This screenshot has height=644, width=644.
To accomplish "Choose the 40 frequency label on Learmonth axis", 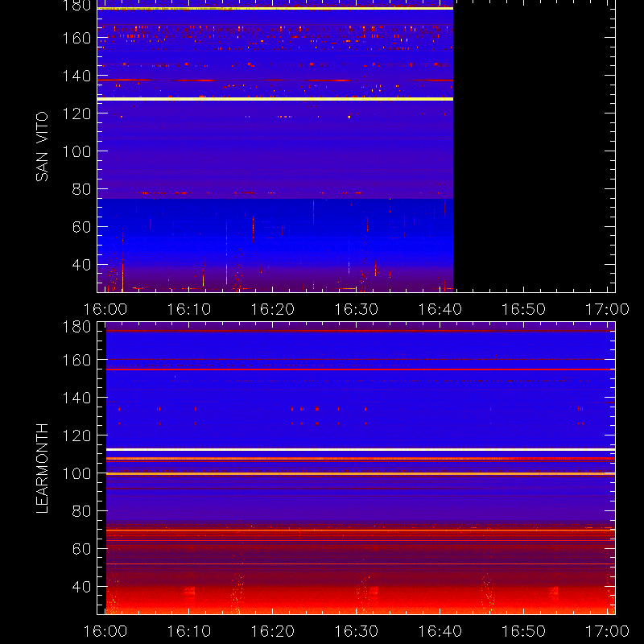I will click(x=81, y=587).
